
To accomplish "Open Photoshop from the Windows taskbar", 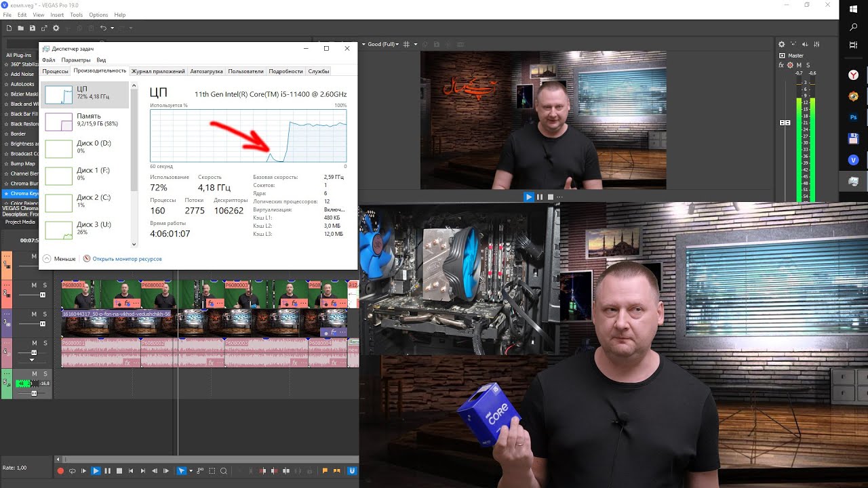I will tap(854, 117).
